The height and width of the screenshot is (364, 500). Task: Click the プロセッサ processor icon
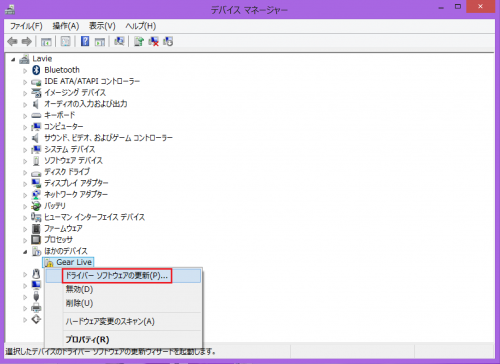pos(36,240)
